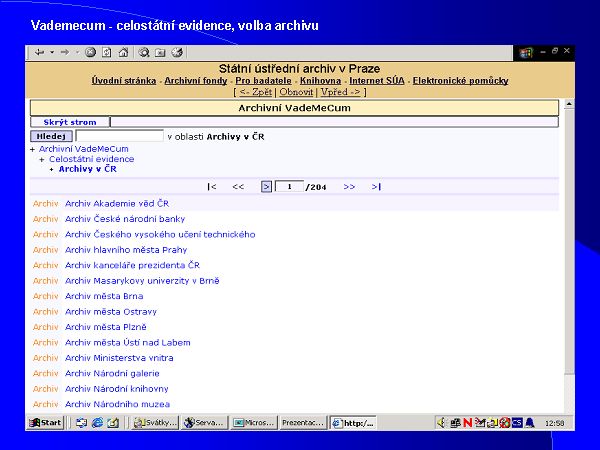
Task: Click the Search icon in browser toolbar
Action: click(144, 52)
